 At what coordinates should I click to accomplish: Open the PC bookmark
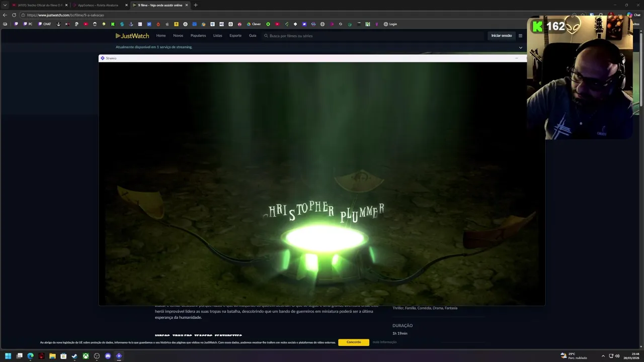(28, 24)
